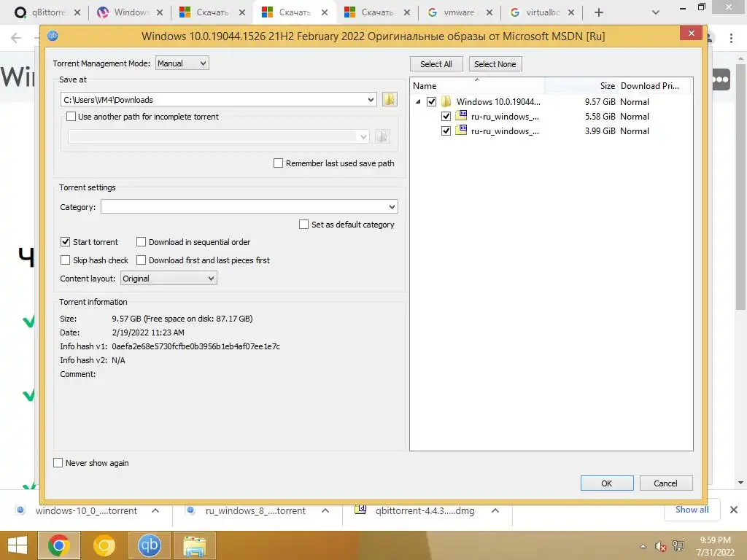Viewport: 747px width, 560px height.
Task: Click the folder icon of Windows 10.0.19044 tree row
Action: tap(446, 101)
